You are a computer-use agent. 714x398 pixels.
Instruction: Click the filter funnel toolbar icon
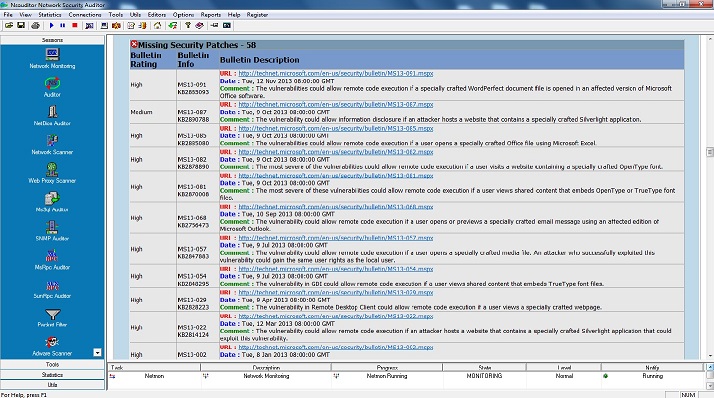click(188, 26)
